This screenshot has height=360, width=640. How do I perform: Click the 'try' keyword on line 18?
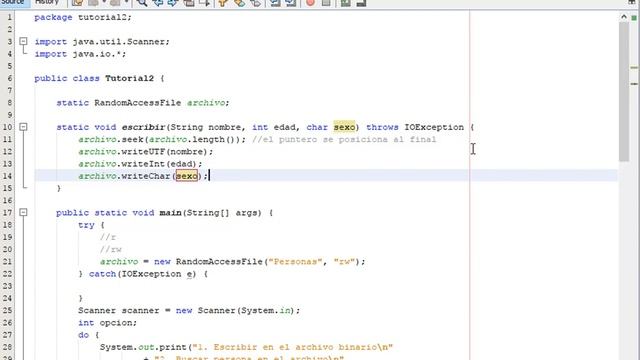(x=86, y=225)
